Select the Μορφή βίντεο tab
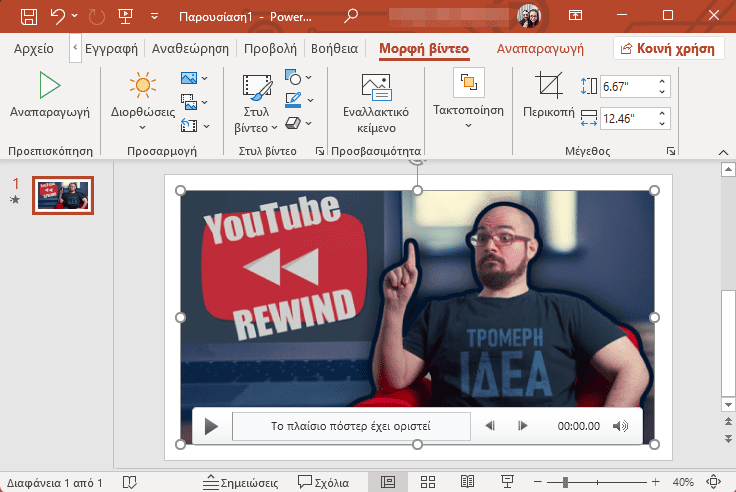Image resolution: width=736 pixels, height=492 pixels. point(424,49)
